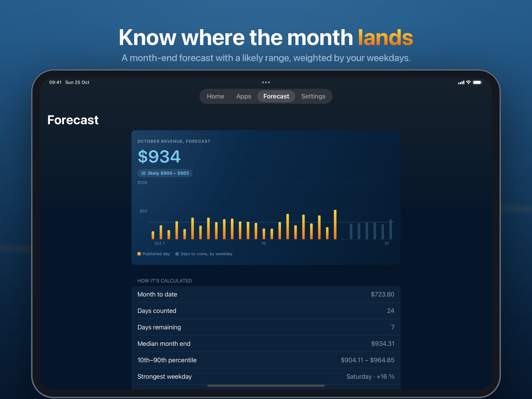This screenshot has height=399, width=532.
Task: Tap the 'HOW IT'S CALCULATED' header
Action: click(x=165, y=281)
